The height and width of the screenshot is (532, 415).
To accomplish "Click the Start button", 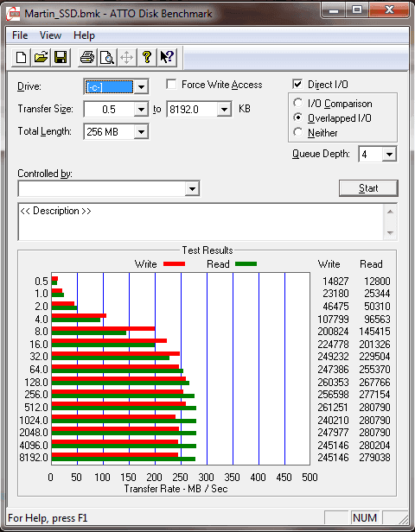I will coord(368,188).
